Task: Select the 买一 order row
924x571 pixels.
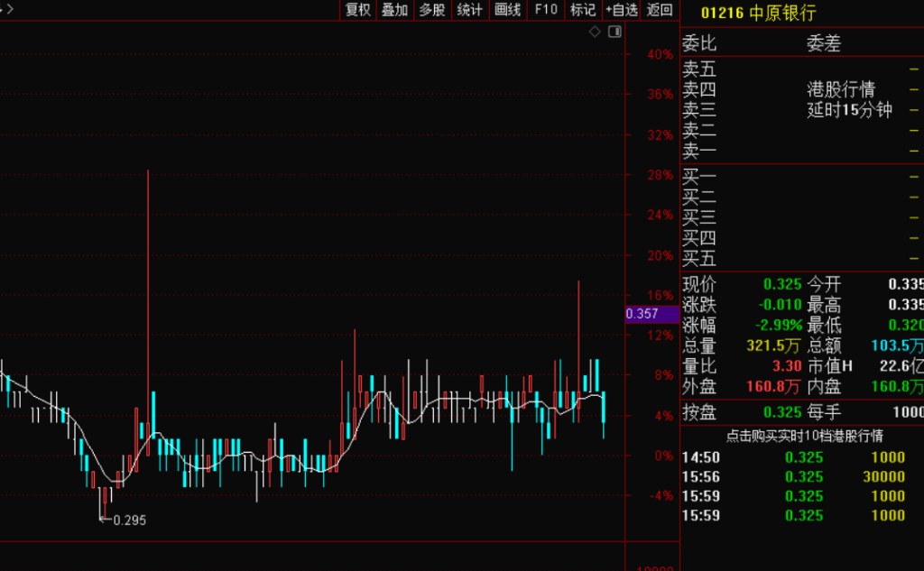Action: click(x=802, y=177)
